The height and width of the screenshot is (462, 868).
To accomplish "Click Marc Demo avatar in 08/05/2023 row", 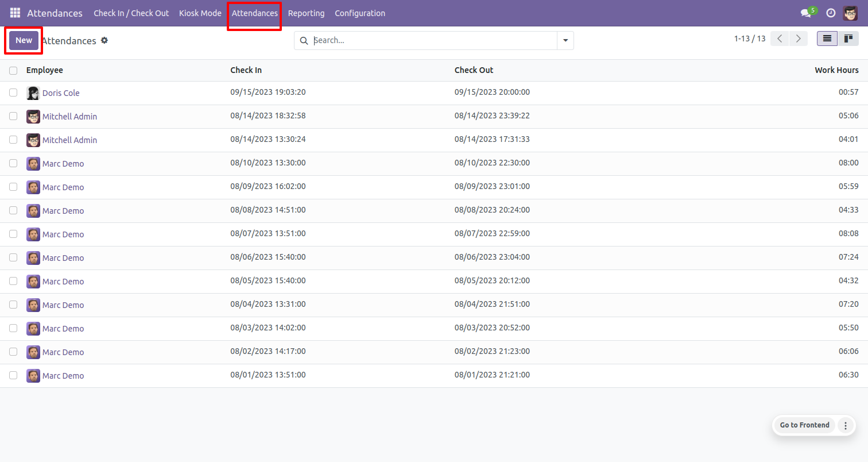I will click(x=33, y=282).
